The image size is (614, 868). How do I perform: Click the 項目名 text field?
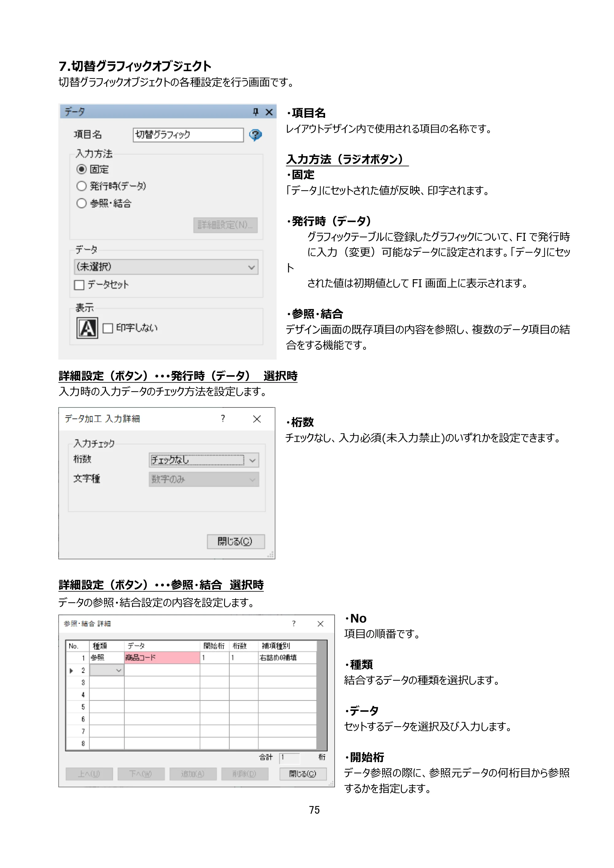(x=188, y=135)
